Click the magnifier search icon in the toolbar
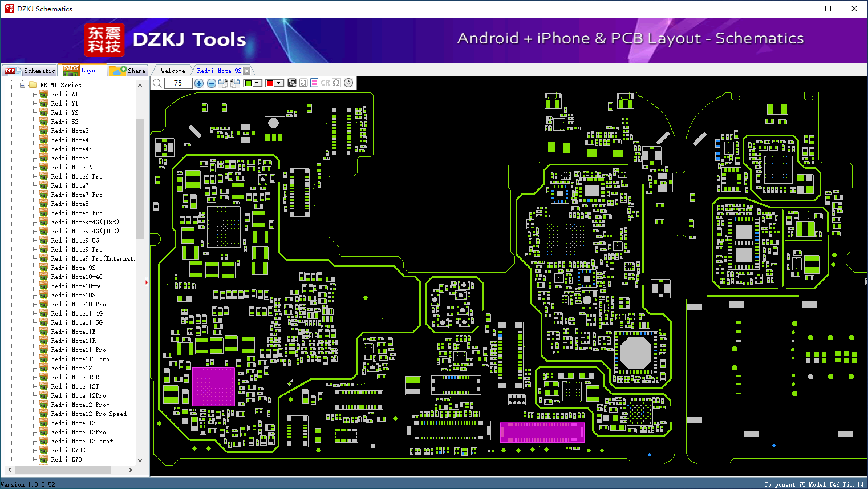The height and width of the screenshot is (489, 868). pos(157,83)
